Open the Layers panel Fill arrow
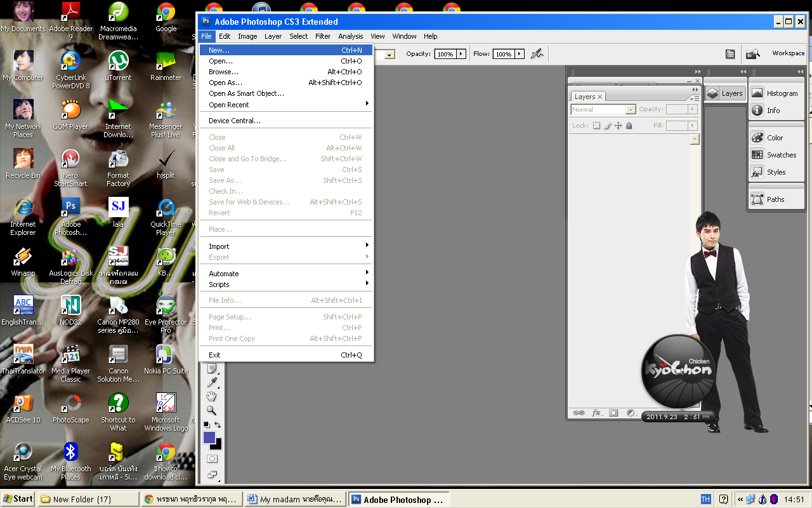Image resolution: width=812 pixels, height=508 pixels. (693, 126)
